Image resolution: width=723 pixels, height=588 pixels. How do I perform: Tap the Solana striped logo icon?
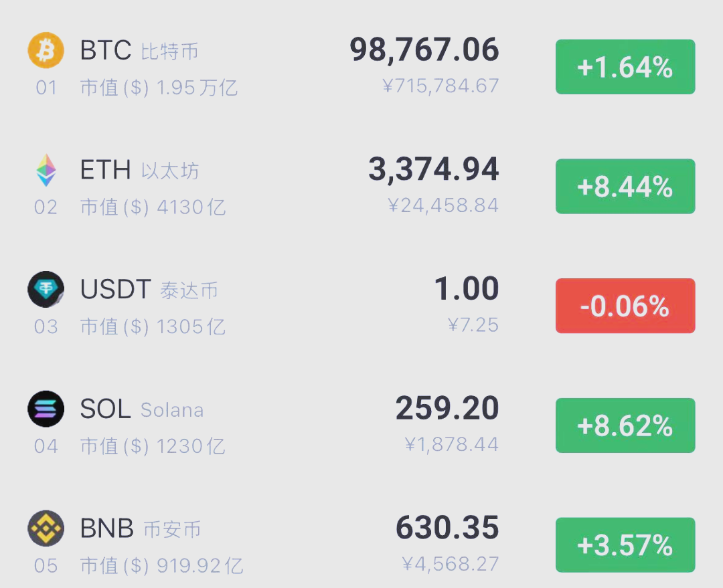pos(46,409)
